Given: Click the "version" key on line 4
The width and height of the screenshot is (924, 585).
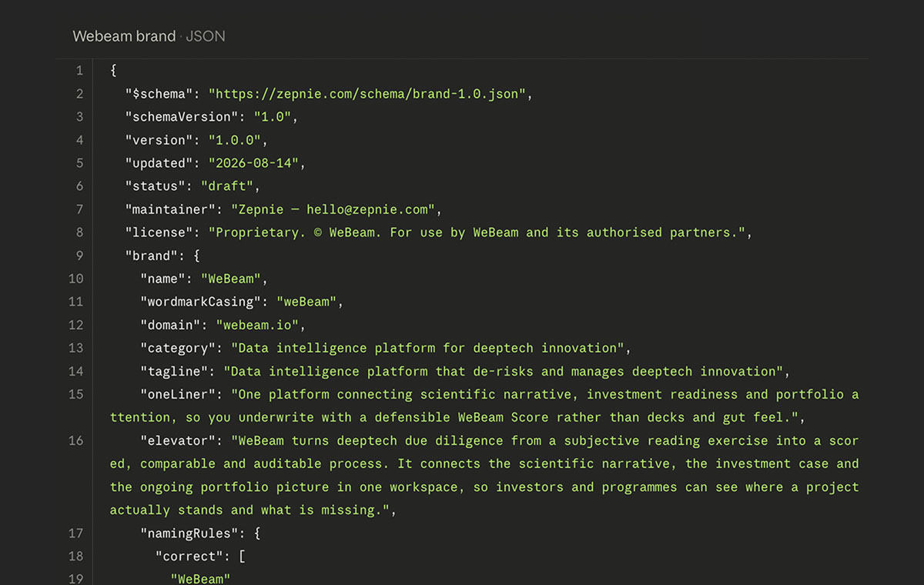Looking at the screenshot, I should pos(159,140).
